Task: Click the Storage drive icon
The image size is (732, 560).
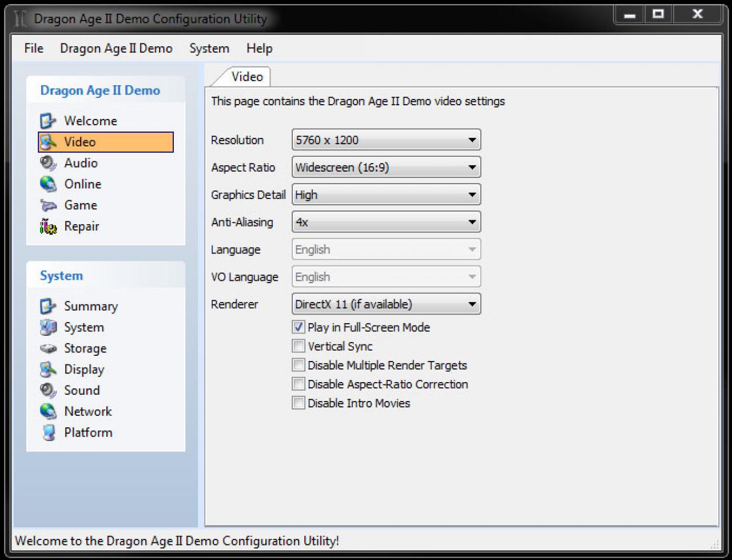Action: (x=48, y=348)
